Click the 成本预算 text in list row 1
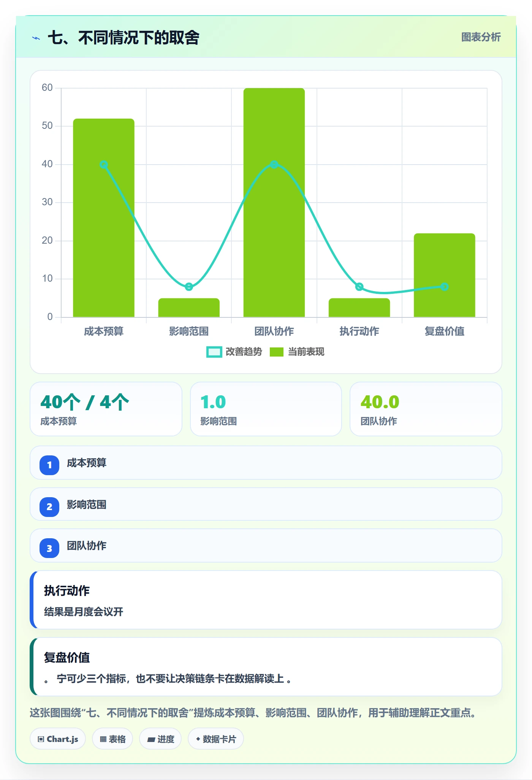This screenshot has height=780, width=532. [87, 463]
